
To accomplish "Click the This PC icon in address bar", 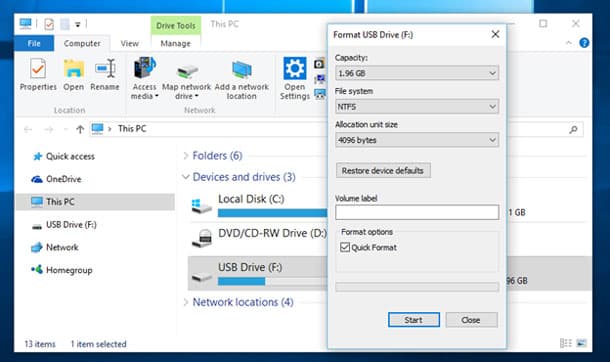I will (x=97, y=129).
